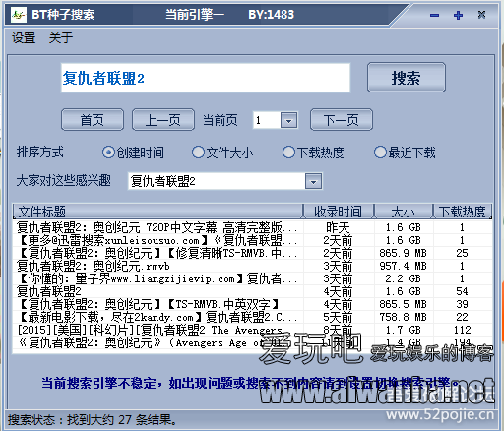Click the plus maximize icon in title bar
The height and width of the screenshot is (431, 504).
coord(458,15)
